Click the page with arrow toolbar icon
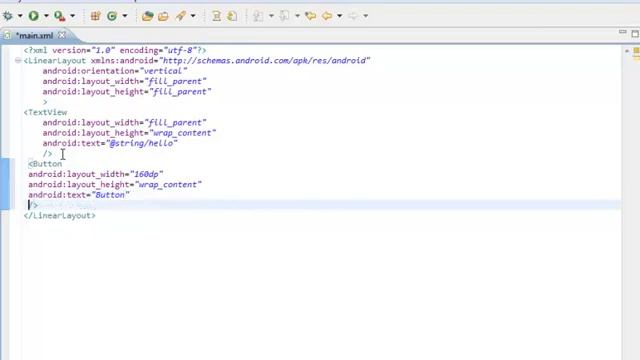The width and height of the screenshot is (640, 360). coord(232,16)
